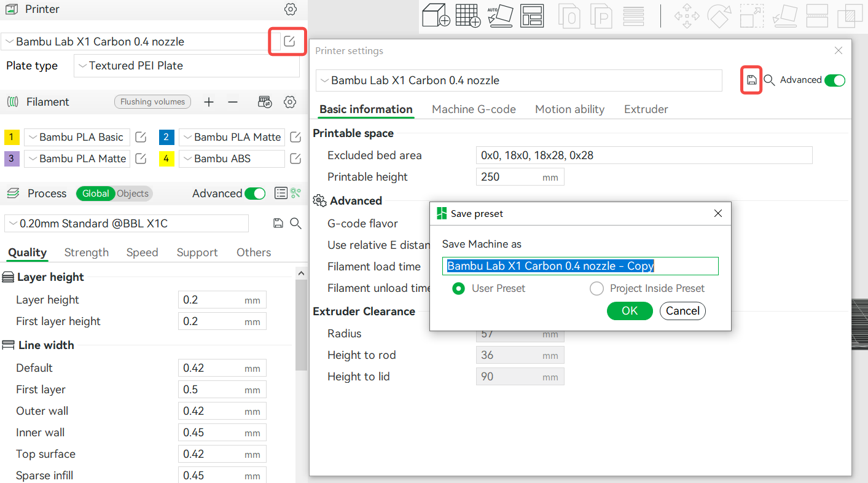868x483 pixels.
Task: Open the 0.20mm Standard process preset dropdown
Action: click(x=127, y=224)
